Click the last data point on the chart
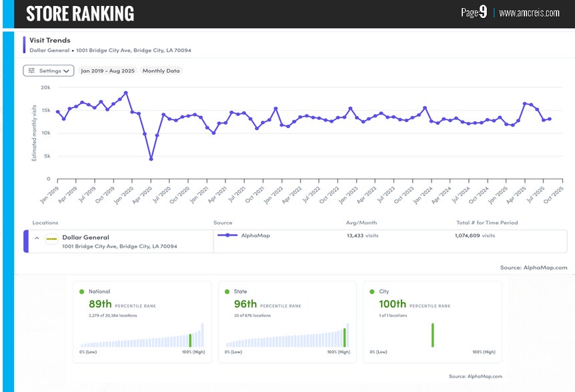 (x=550, y=119)
